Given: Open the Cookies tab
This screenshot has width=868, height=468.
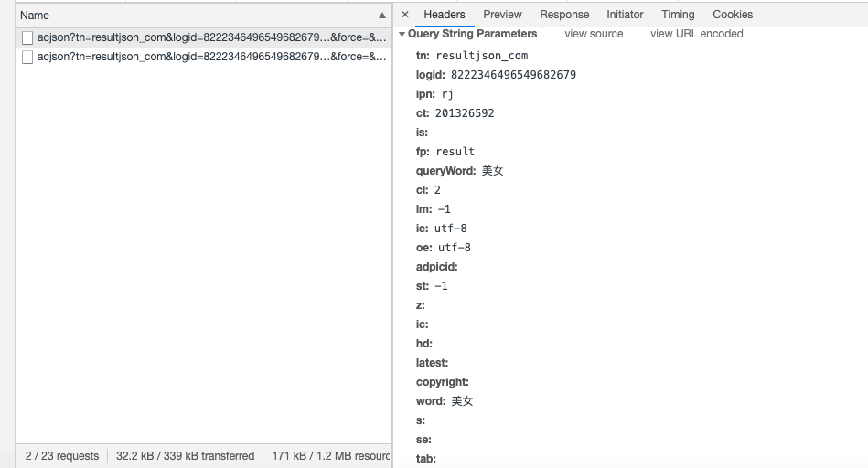Looking at the screenshot, I should pos(733,15).
